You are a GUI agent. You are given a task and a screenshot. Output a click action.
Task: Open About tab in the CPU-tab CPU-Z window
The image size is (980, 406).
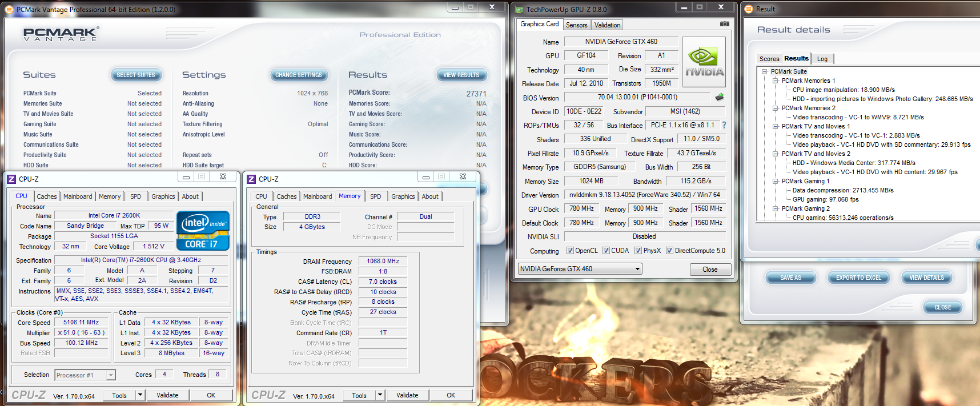click(x=190, y=196)
